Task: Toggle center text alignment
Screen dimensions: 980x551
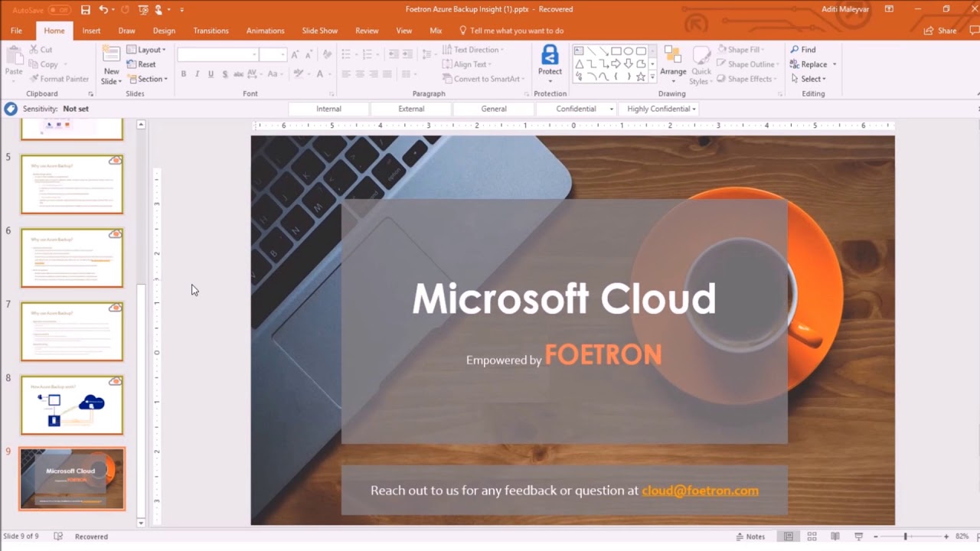Action: [x=359, y=74]
